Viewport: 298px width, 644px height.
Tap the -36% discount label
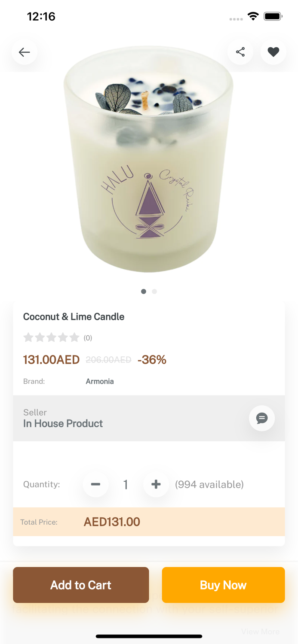click(152, 360)
